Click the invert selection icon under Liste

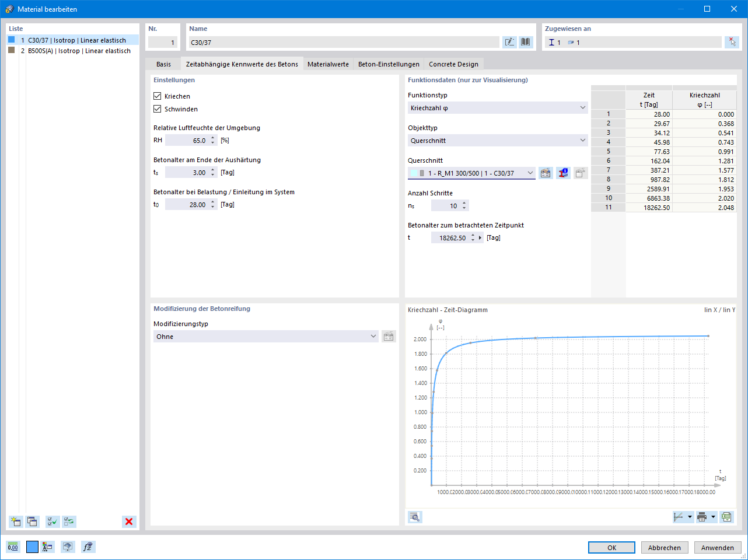click(x=69, y=521)
